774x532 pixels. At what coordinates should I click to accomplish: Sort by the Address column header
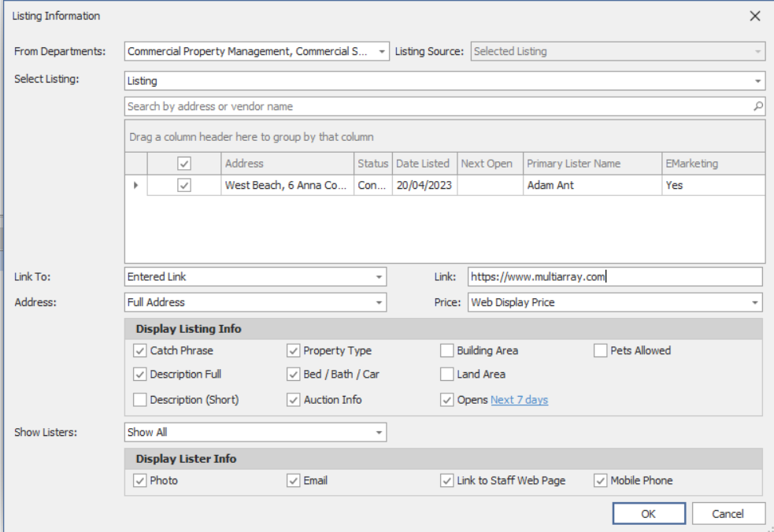pyautogui.click(x=287, y=164)
